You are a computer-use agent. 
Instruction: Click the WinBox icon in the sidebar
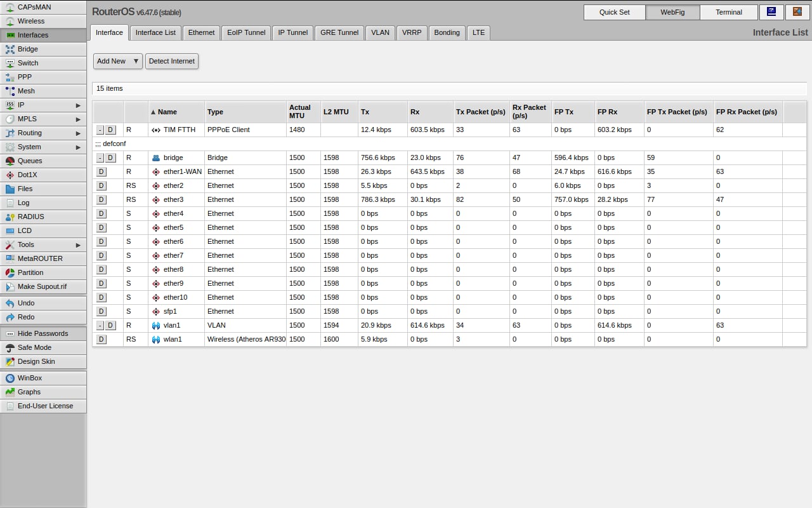10,378
